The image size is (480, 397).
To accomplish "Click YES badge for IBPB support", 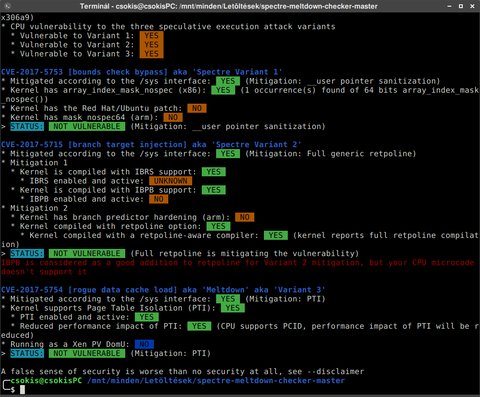I will coord(214,190).
